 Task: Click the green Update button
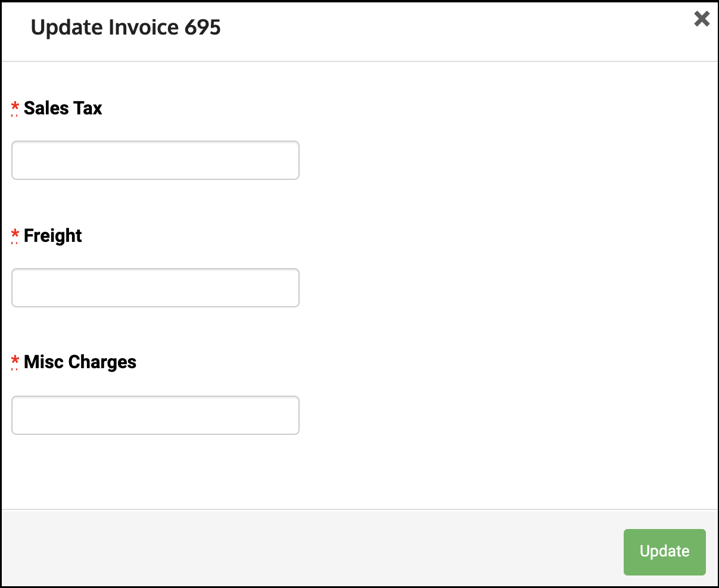pos(665,552)
